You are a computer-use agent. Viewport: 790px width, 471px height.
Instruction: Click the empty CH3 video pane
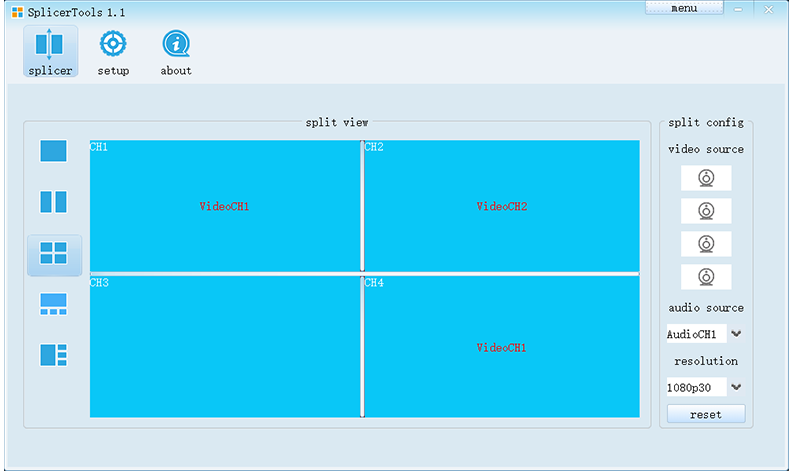coord(224,347)
